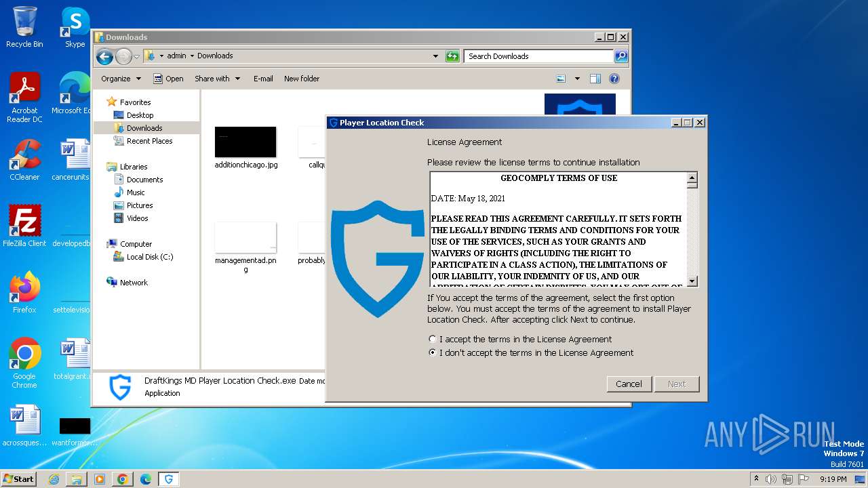868x488 pixels.
Task: Click New folder in Explorer toolbar
Action: click(302, 79)
